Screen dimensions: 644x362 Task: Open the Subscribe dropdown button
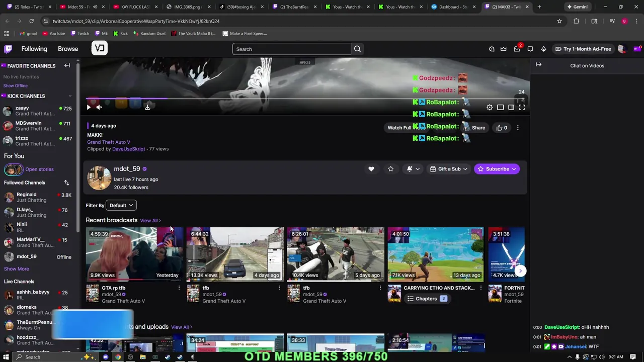pyautogui.click(x=497, y=169)
